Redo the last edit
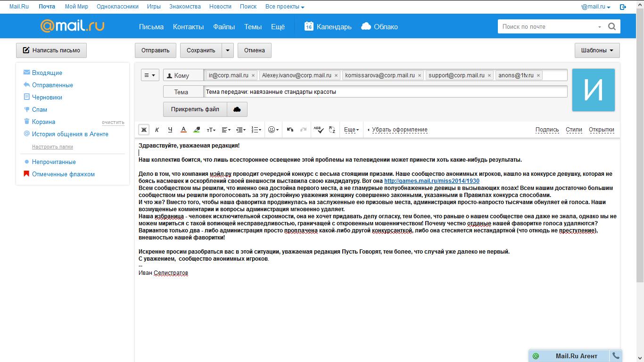 303,130
